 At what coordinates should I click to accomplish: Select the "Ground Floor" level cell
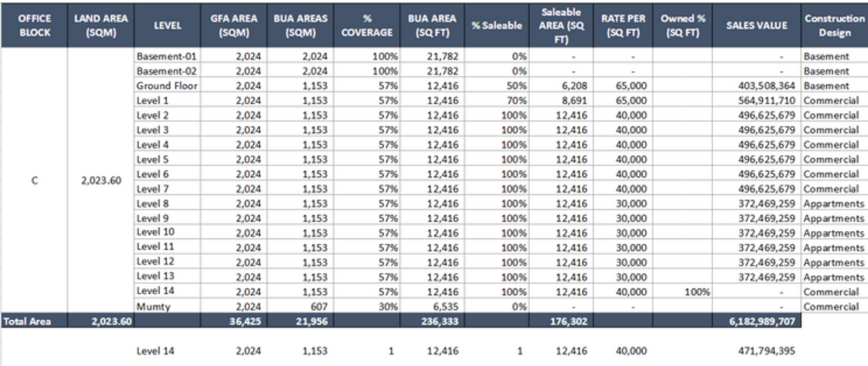pyautogui.click(x=167, y=86)
